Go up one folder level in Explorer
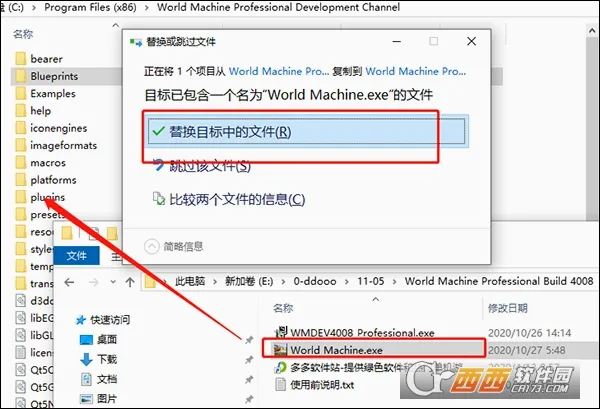The width and height of the screenshot is (600, 409). (130, 282)
